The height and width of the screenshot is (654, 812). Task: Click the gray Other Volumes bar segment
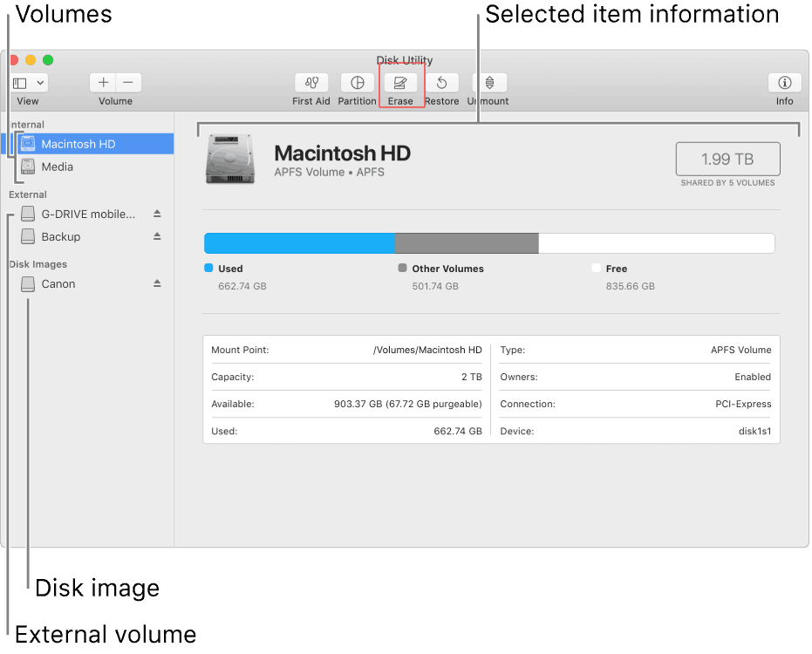pyautogui.click(x=467, y=243)
